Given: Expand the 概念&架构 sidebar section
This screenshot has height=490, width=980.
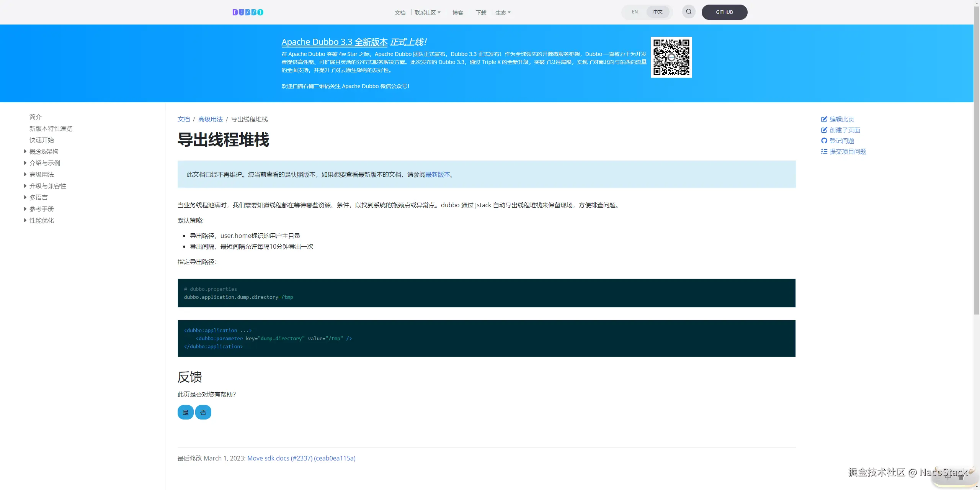Looking at the screenshot, I should pos(25,151).
